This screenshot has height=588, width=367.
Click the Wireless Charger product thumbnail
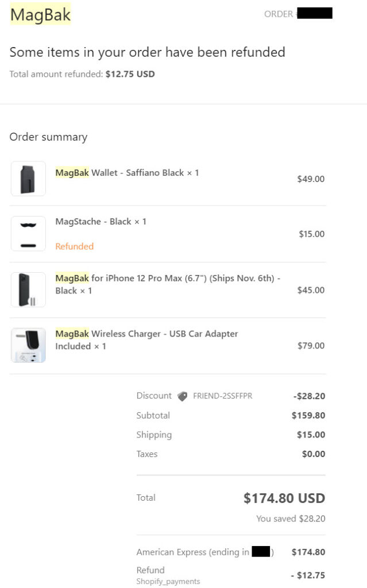28,345
